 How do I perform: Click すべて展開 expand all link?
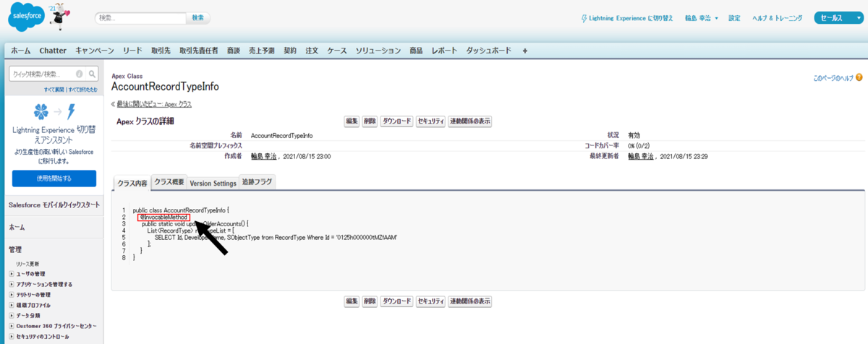pos(54,89)
